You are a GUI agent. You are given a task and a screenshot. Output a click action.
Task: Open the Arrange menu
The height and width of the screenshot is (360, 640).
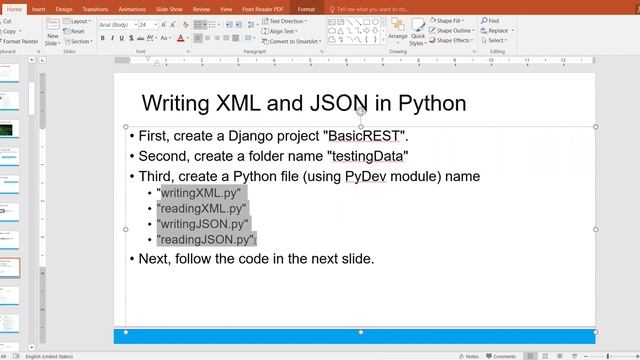click(398, 32)
